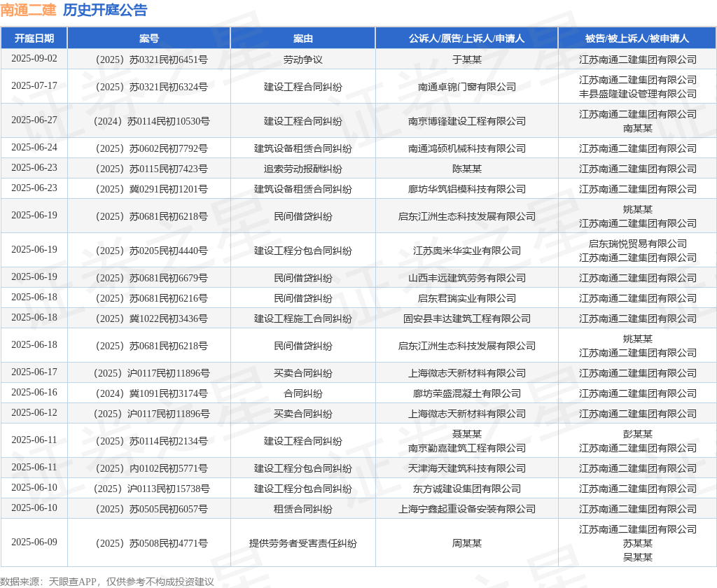Select date 2025-09-02

point(34,59)
